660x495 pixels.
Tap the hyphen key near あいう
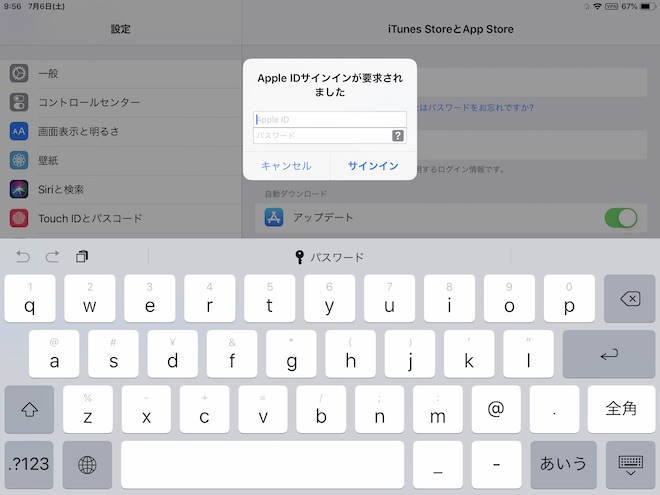496,465
